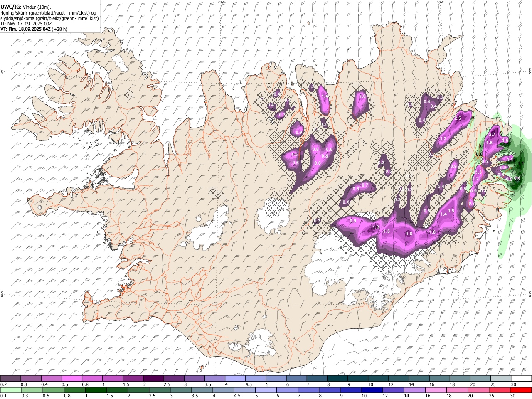The image size is (532, 399).
Task: Select the darkest purple swatch labeled 2
Action: point(153,379)
